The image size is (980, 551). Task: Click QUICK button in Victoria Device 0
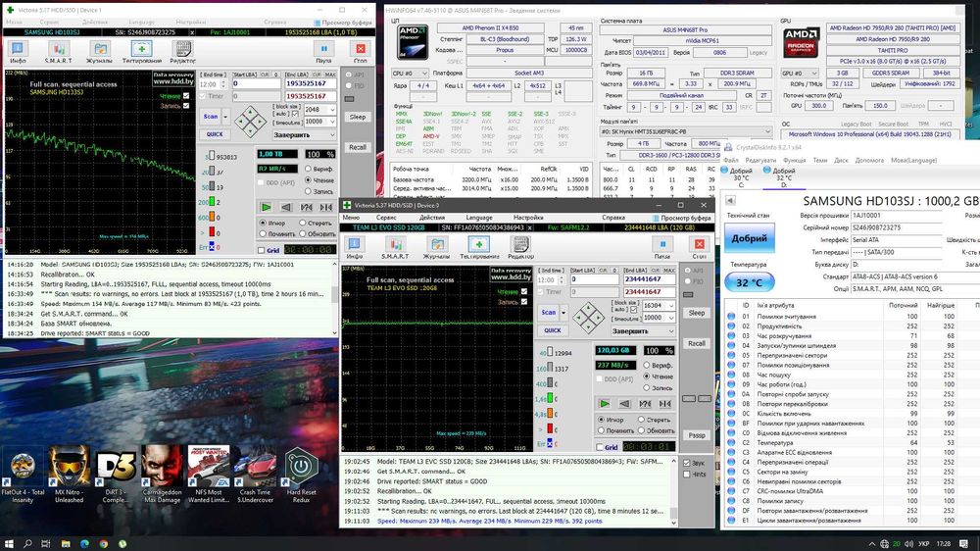click(x=553, y=330)
